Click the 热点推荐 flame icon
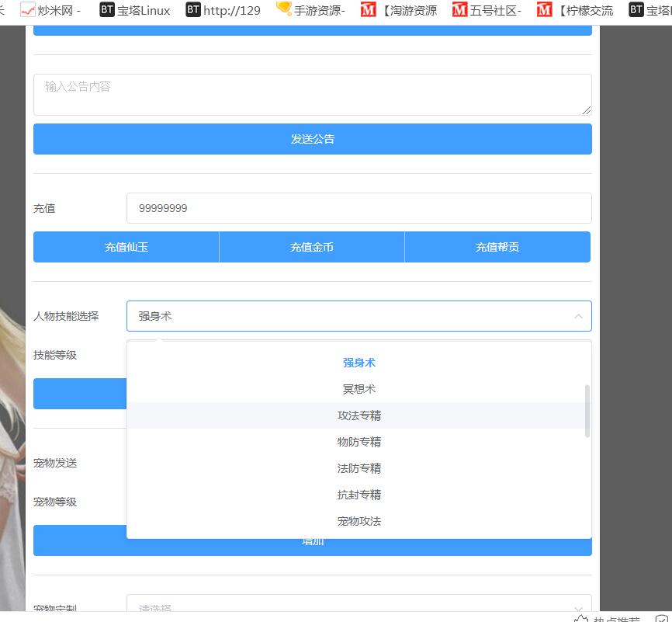This screenshot has width=672, height=622. tap(580, 618)
